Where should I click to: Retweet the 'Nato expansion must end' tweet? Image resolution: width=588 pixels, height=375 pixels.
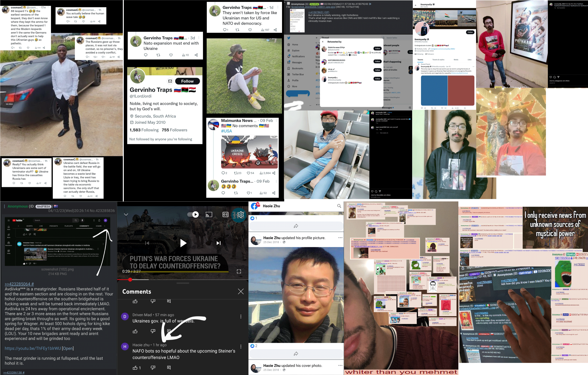pos(158,55)
